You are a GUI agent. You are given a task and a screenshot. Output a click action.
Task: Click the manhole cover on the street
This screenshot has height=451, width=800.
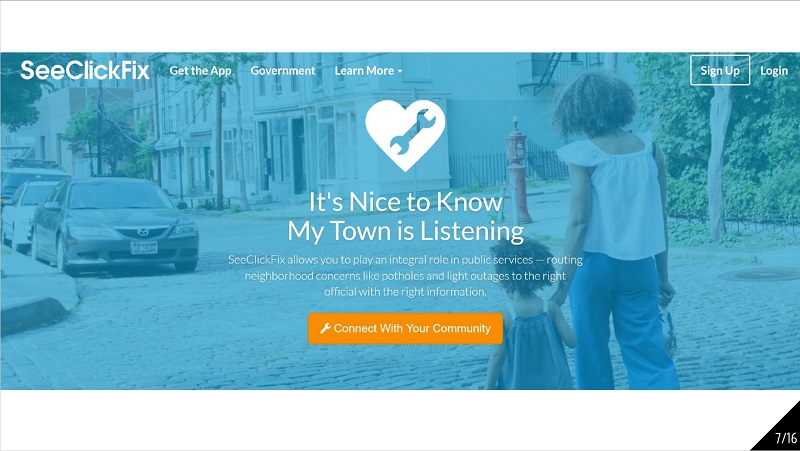(x=759, y=274)
